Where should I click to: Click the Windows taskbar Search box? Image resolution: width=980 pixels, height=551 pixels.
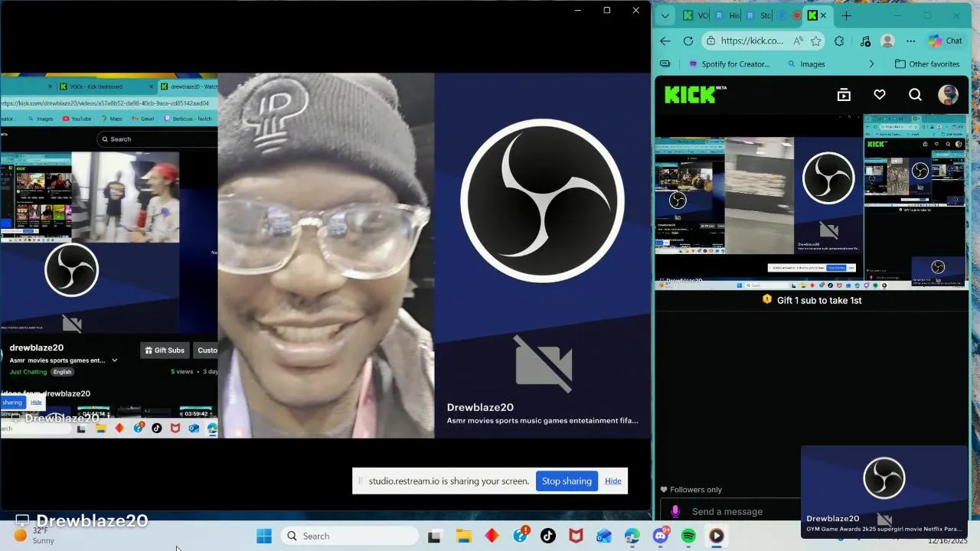349,536
